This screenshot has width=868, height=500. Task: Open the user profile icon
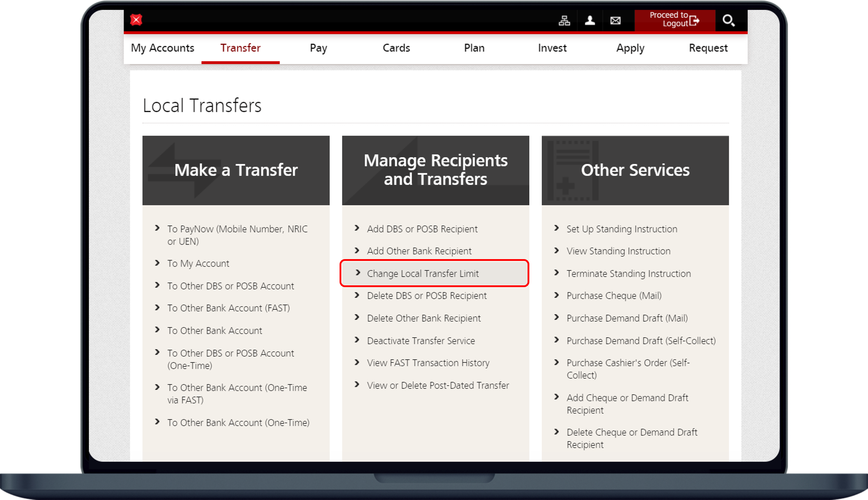pos(590,20)
